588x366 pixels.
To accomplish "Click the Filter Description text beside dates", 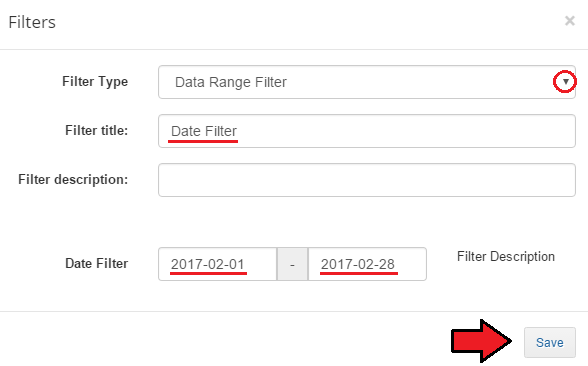I will [506, 256].
